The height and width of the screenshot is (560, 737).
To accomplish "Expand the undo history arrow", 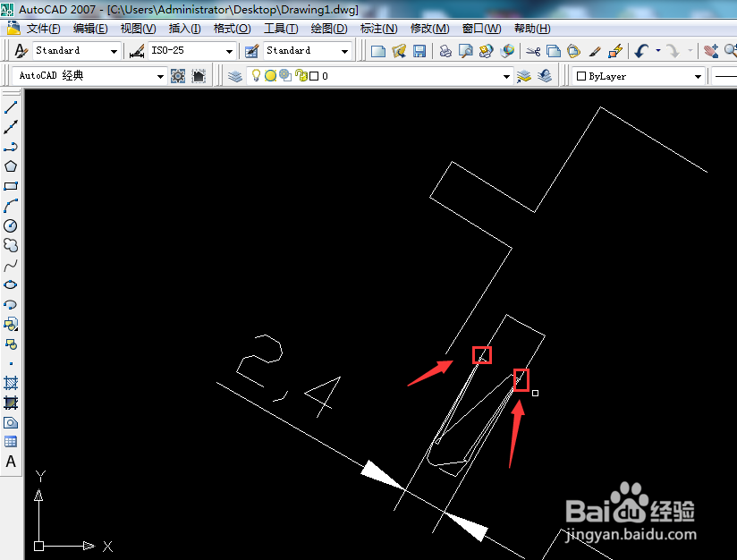I will point(658,50).
